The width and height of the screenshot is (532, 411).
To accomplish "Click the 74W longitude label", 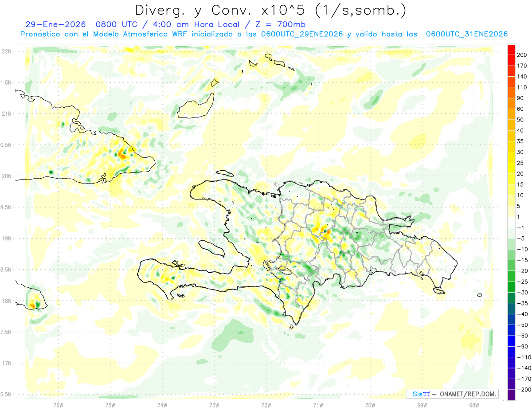I will 162,405.
